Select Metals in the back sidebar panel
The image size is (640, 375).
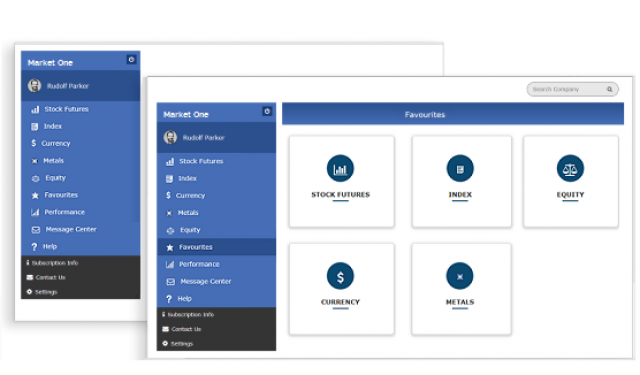click(x=80, y=161)
